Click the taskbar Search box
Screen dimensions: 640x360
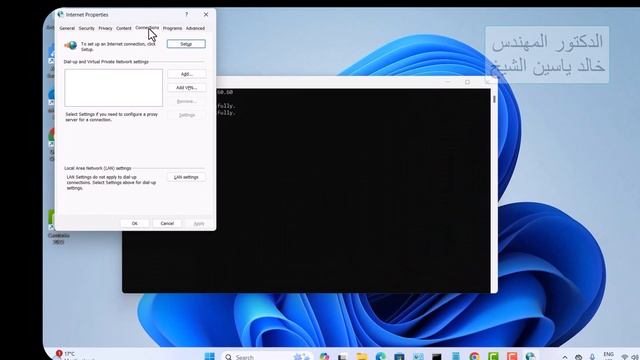click(x=267, y=356)
